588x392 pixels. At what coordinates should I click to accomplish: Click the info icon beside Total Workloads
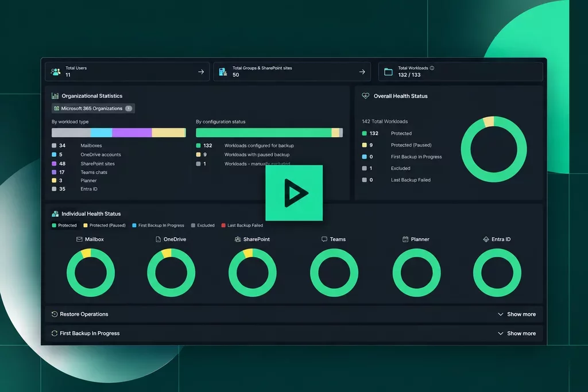pyautogui.click(x=432, y=68)
